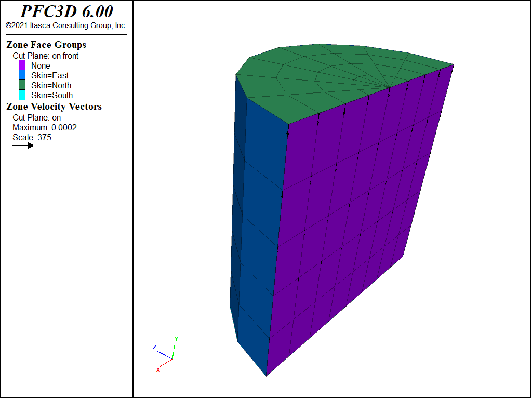Click the 'Skin=South' legend label

click(x=52, y=95)
